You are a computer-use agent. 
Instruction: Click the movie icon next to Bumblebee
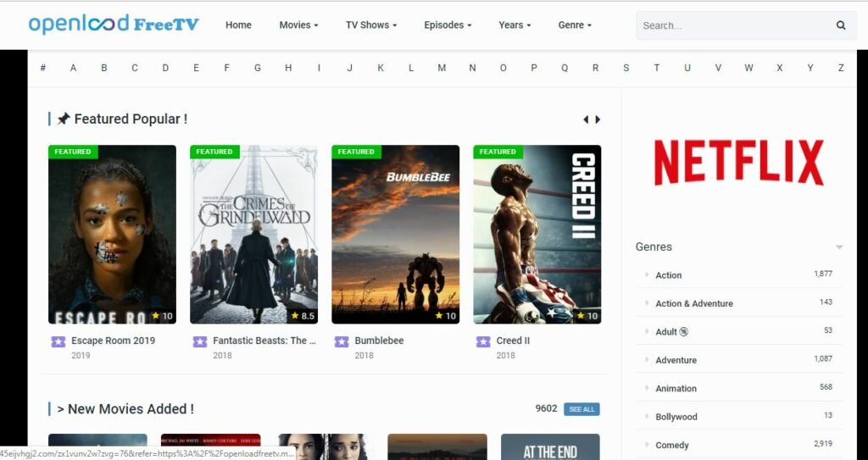click(341, 341)
